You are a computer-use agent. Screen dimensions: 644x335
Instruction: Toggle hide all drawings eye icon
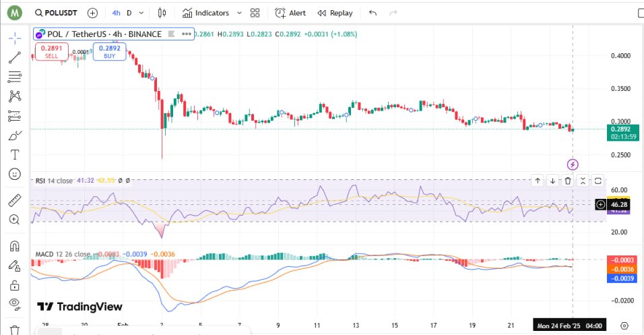click(x=15, y=304)
